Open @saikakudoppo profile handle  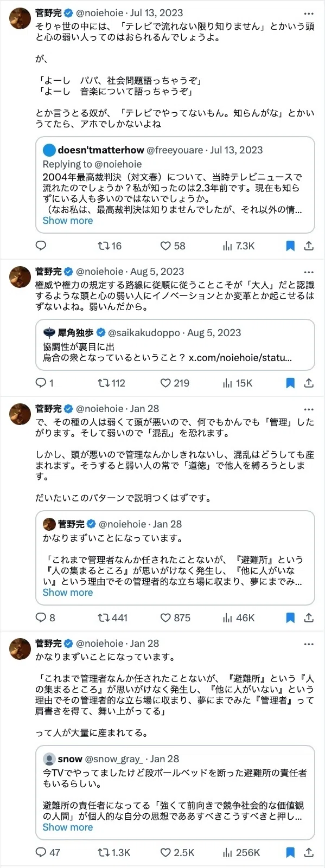click(144, 333)
